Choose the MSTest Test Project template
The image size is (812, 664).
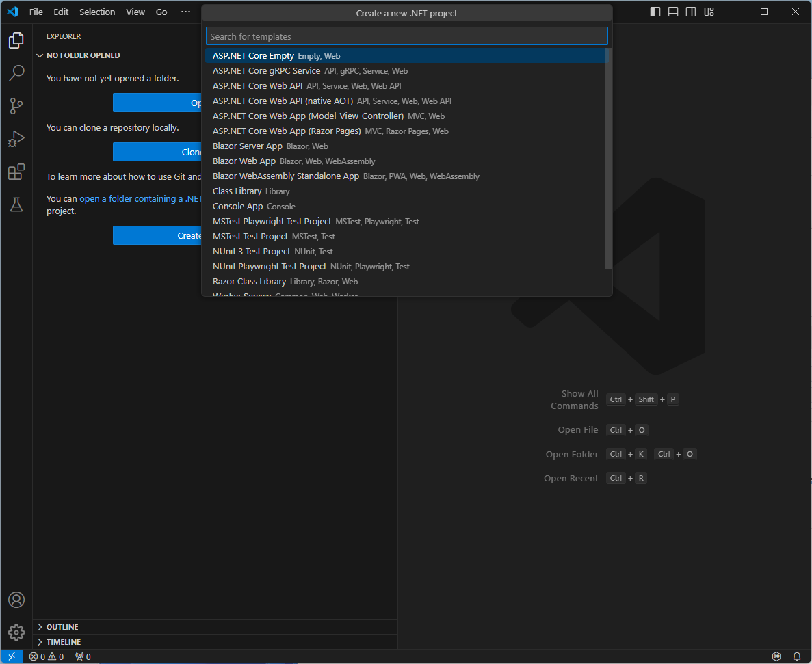pyautogui.click(x=405, y=236)
